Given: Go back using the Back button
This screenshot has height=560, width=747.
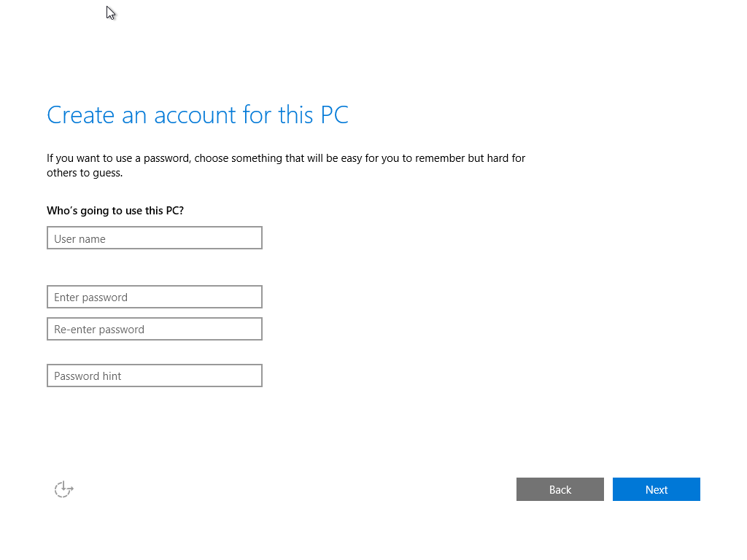Looking at the screenshot, I should pos(560,489).
